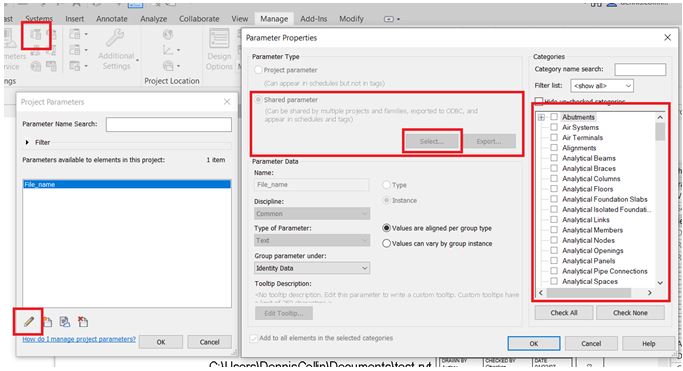
Task: Click the Check None button
Action: [630, 313]
